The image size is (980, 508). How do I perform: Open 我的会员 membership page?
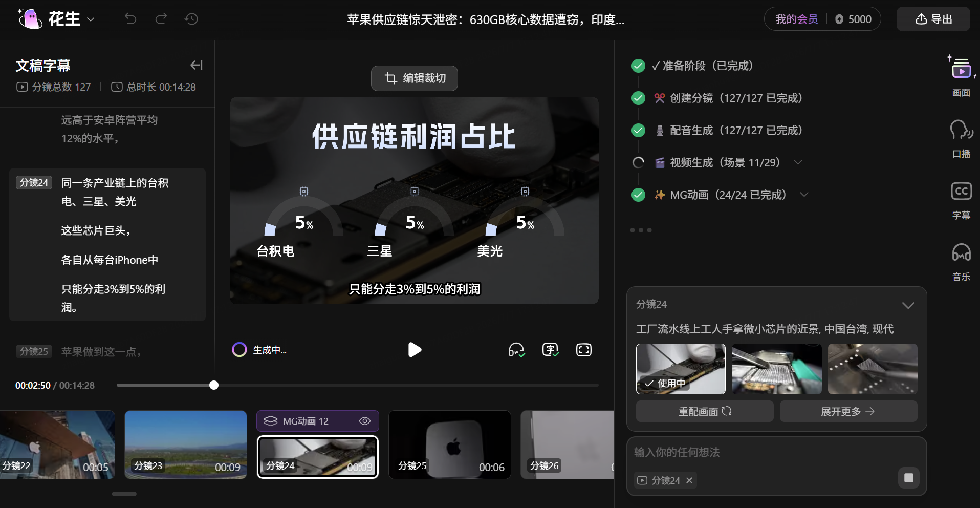click(796, 19)
